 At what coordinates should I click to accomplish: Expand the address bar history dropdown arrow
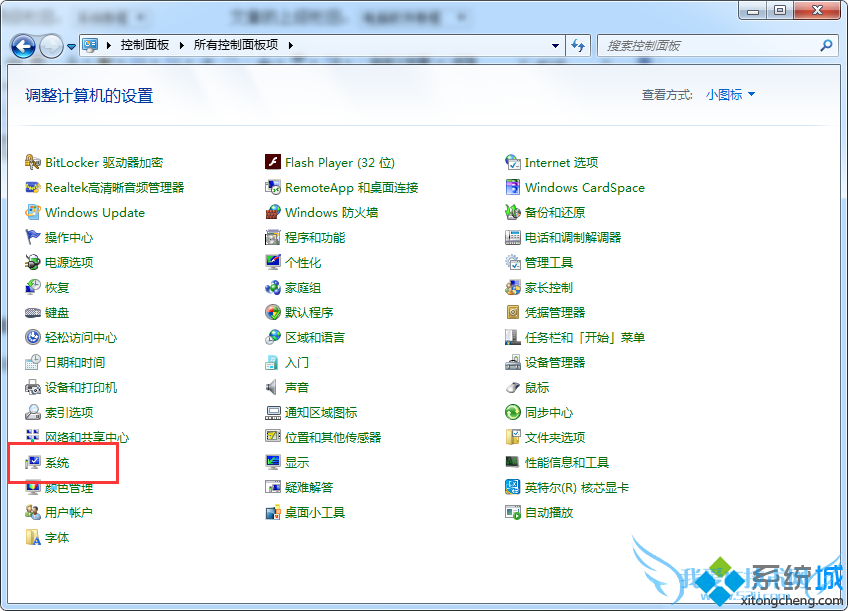(x=555, y=46)
